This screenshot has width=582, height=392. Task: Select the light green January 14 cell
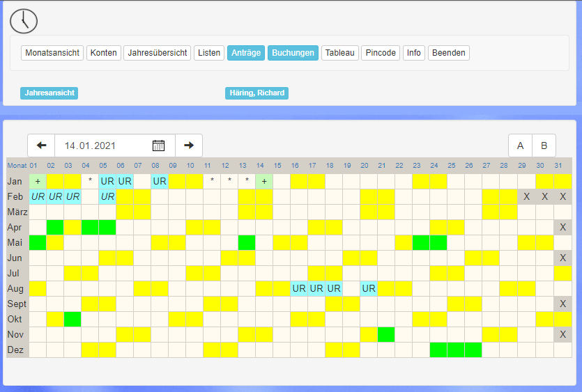pyautogui.click(x=264, y=181)
